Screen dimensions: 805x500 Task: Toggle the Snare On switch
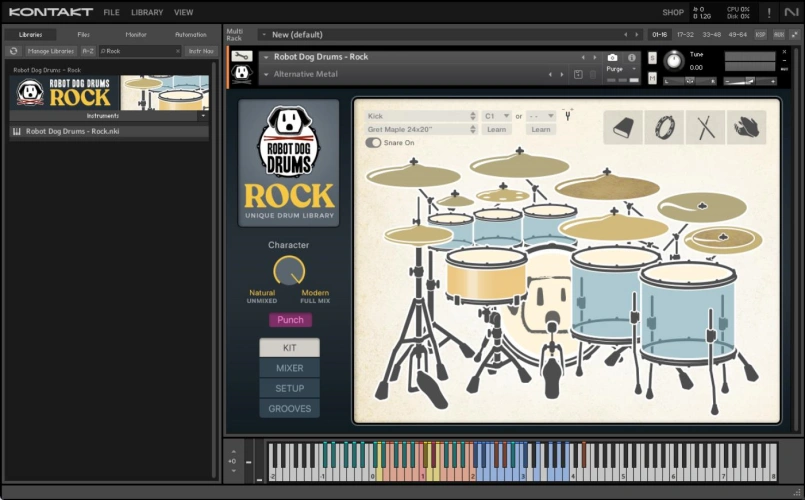(x=373, y=143)
